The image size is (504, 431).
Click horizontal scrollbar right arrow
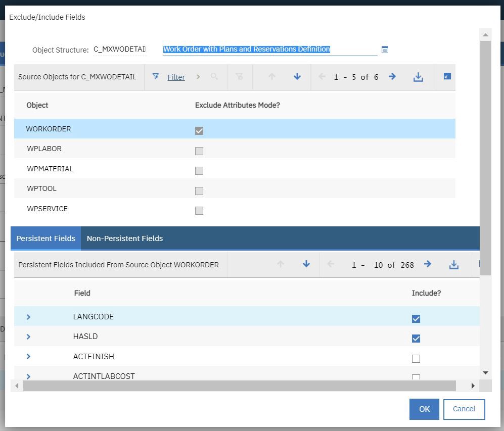coord(473,386)
